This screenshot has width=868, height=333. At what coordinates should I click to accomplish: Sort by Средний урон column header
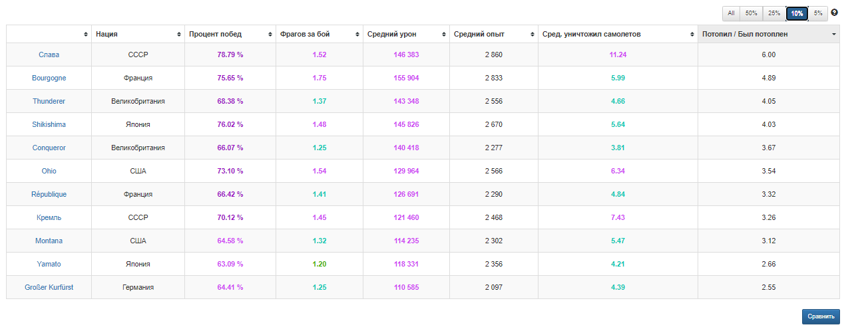point(406,34)
